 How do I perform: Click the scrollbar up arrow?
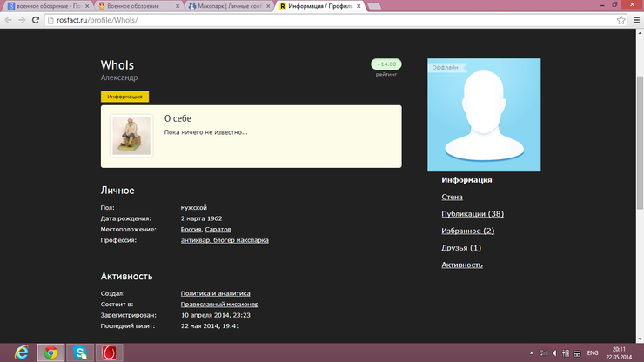(x=640, y=33)
